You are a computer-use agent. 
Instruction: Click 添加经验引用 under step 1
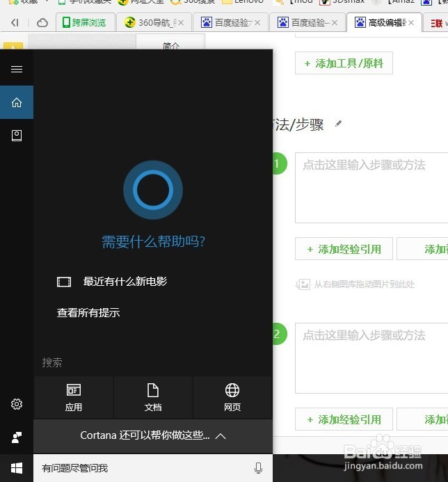[344, 249]
